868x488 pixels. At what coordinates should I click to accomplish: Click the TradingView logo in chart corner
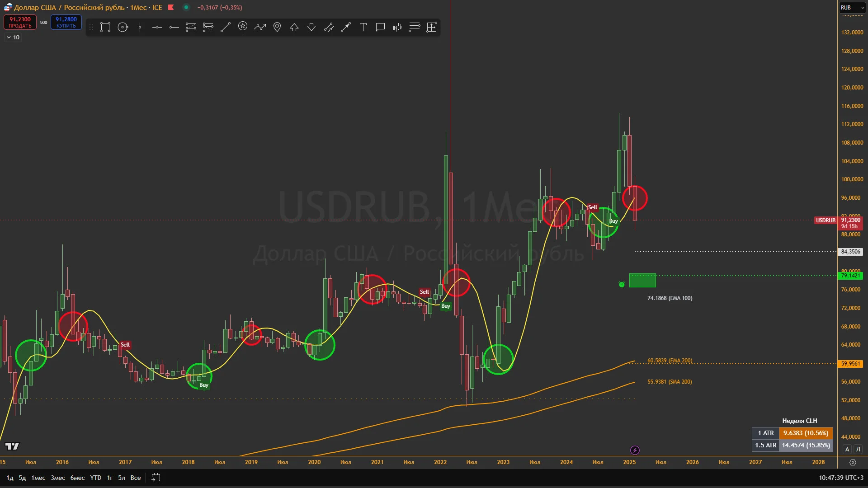(x=12, y=446)
